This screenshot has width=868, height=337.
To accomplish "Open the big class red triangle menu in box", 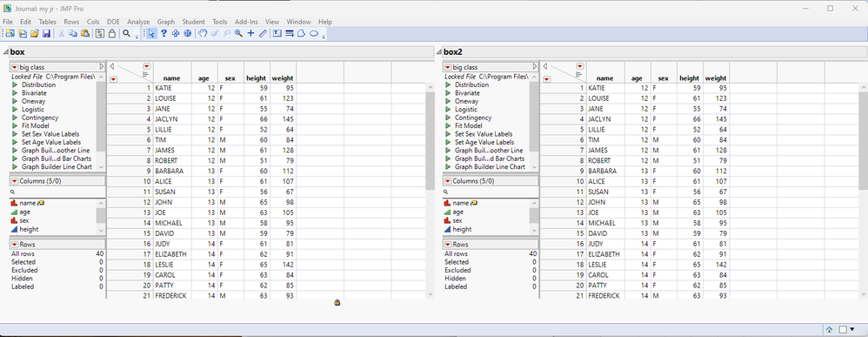I will coord(15,67).
